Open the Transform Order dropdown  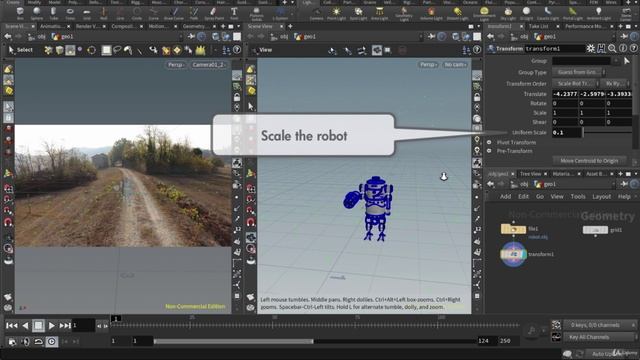[x=575, y=83]
